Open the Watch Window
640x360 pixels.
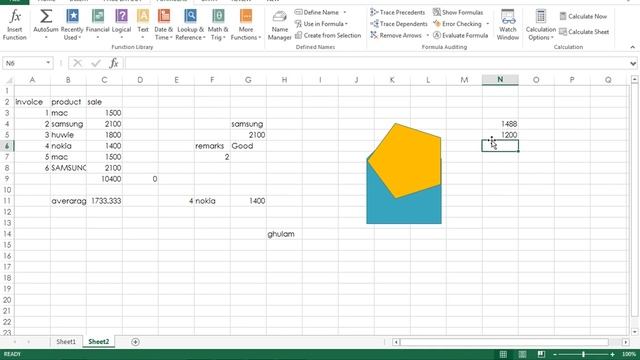coord(508,25)
